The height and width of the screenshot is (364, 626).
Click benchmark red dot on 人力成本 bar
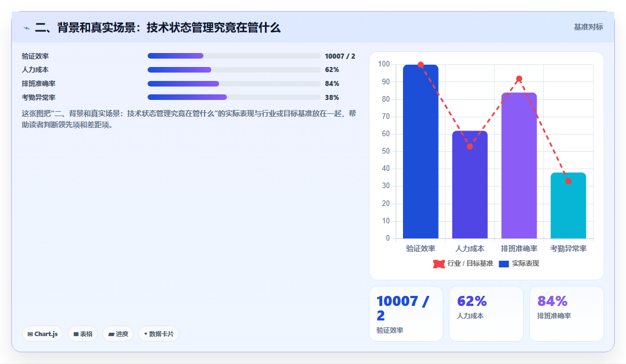coord(470,146)
